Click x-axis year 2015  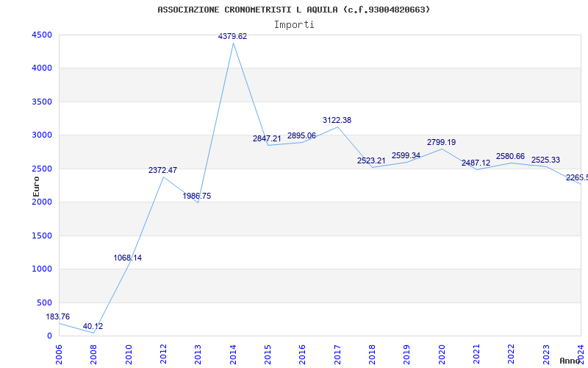click(268, 355)
